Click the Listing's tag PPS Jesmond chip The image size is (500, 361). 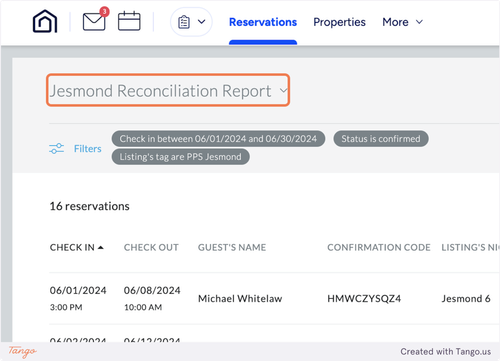(180, 157)
